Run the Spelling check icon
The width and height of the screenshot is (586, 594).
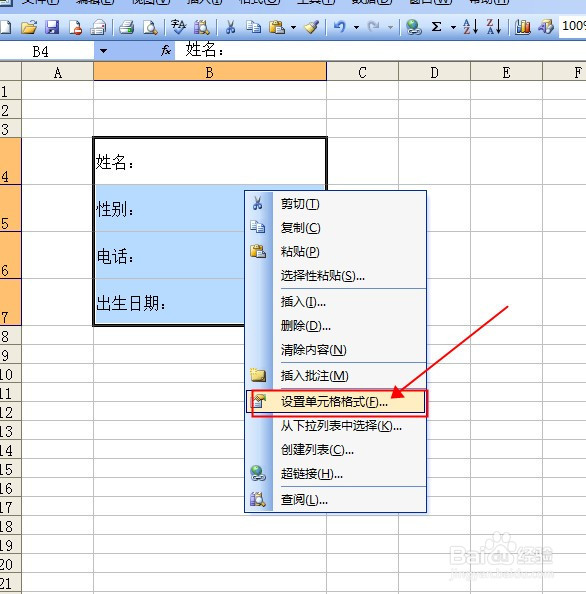[x=178, y=27]
